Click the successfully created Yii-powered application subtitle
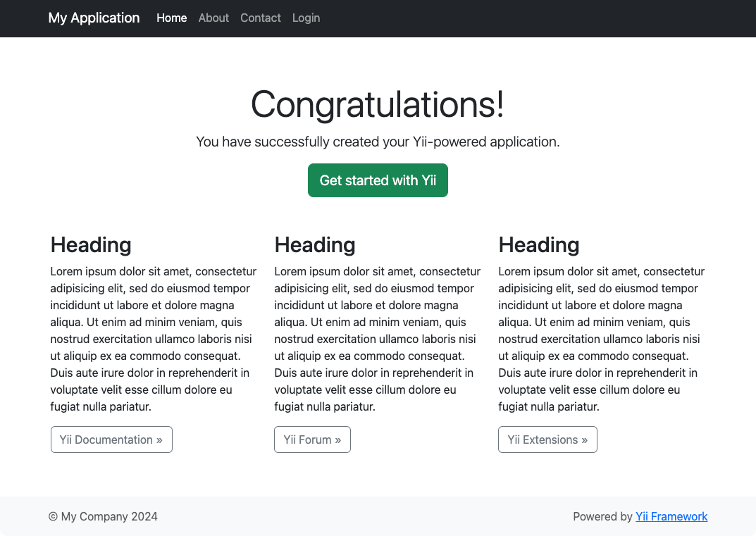Image resolution: width=756 pixels, height=536 pixels. 378,142
